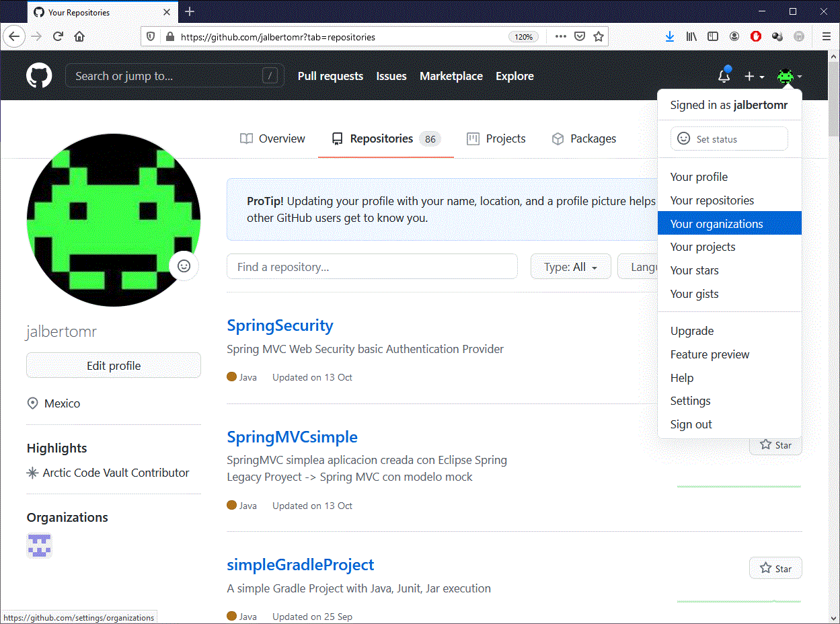Open Feature preview menu item
Viewport: 840px width, 624px height.
pos(730,354)
